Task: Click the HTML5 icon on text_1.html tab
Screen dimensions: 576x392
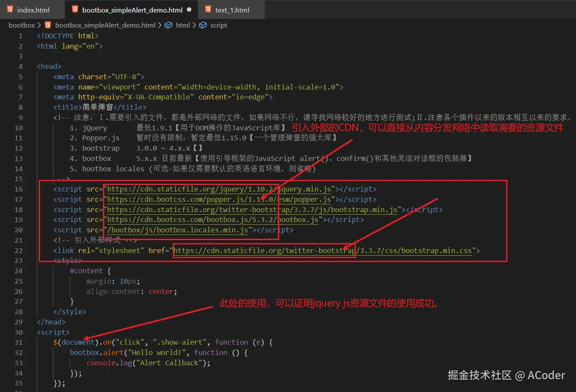Action: point(208,9)
